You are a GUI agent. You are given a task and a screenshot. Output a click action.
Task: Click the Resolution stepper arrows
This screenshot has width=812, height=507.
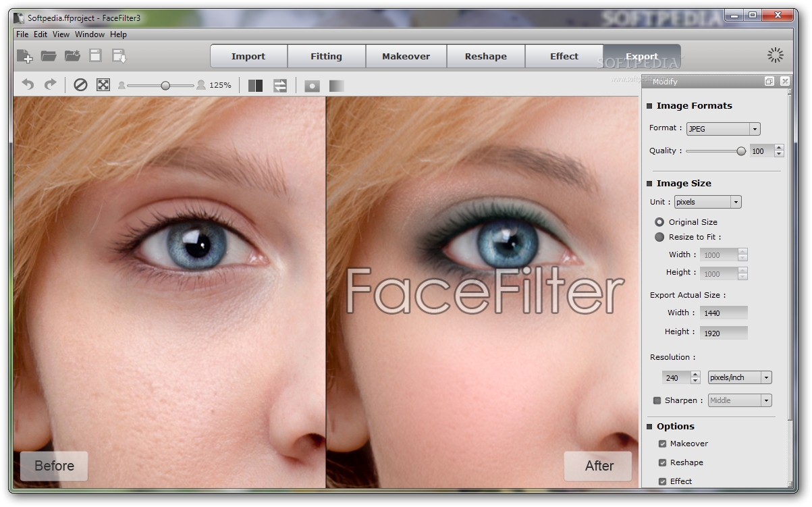[696, 377]
